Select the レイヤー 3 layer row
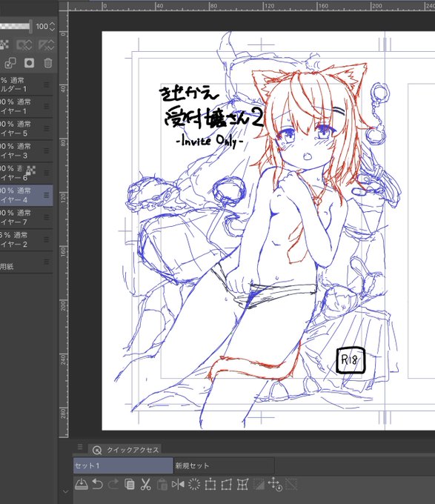435x504 pixels. coord(27,150)
